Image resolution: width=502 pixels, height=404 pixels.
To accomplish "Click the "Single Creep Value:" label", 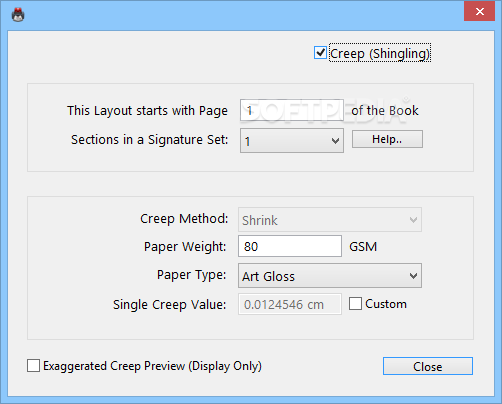I will (x=170, y=305).
